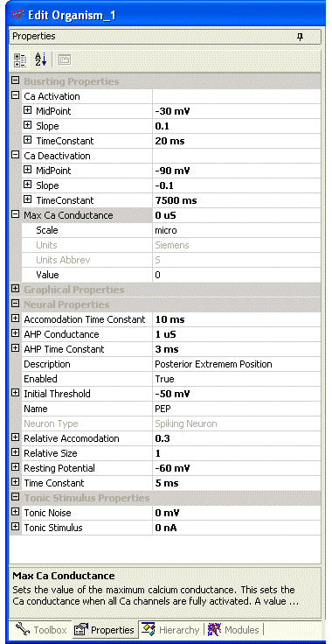
Task: Click the 'Edit Organism_1' window title
Action: pos(72,16)
